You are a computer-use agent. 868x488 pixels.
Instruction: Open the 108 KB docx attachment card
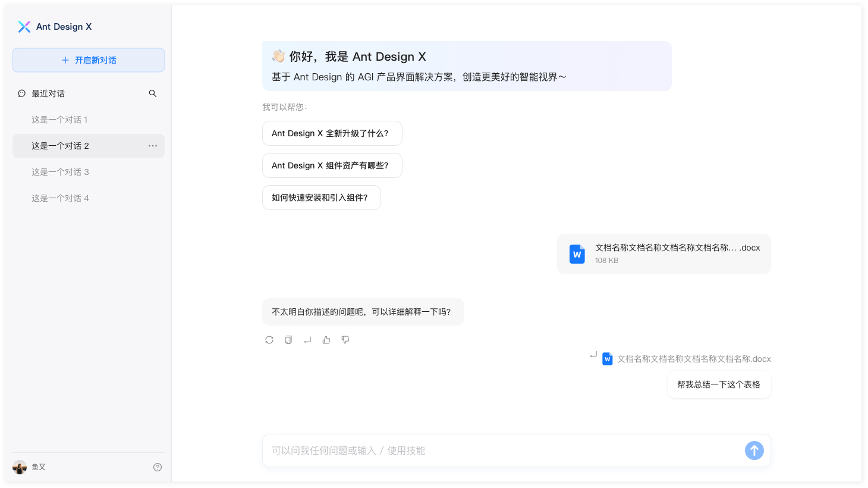click(664, 254)
